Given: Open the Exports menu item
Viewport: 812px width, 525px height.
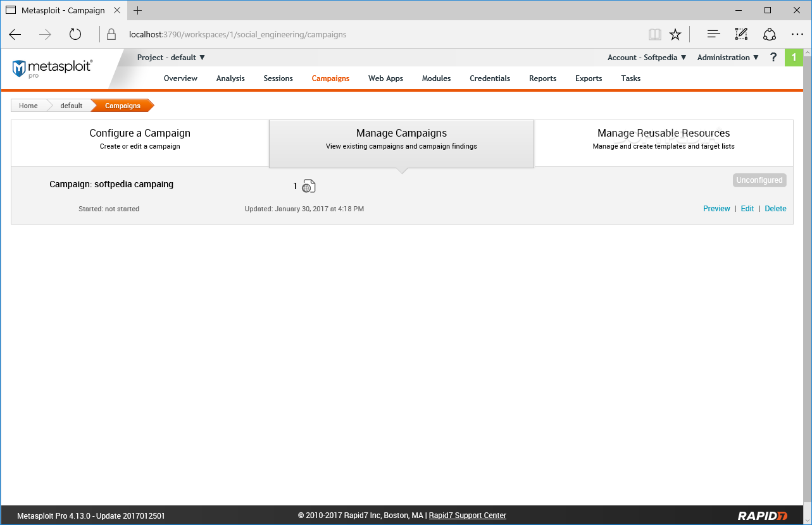Looking at the screenshot, I should 589,78.
